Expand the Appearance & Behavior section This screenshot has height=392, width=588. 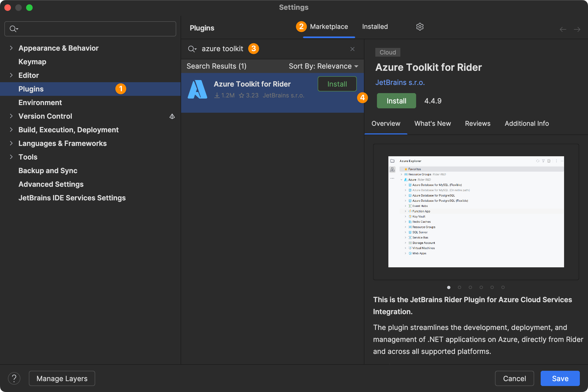click(x=11, y=48)
